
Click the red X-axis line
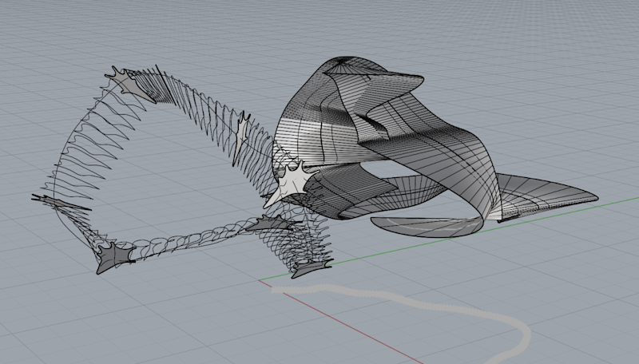tap(343, 322)
